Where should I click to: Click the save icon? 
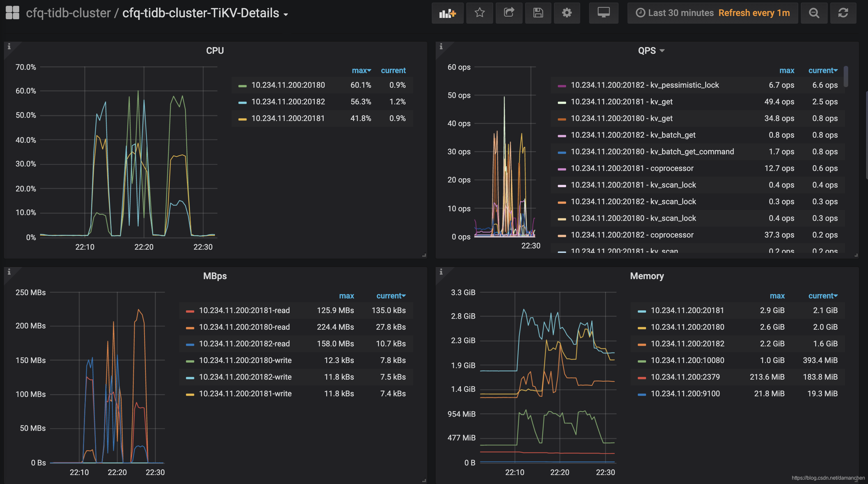coord(537,11)
